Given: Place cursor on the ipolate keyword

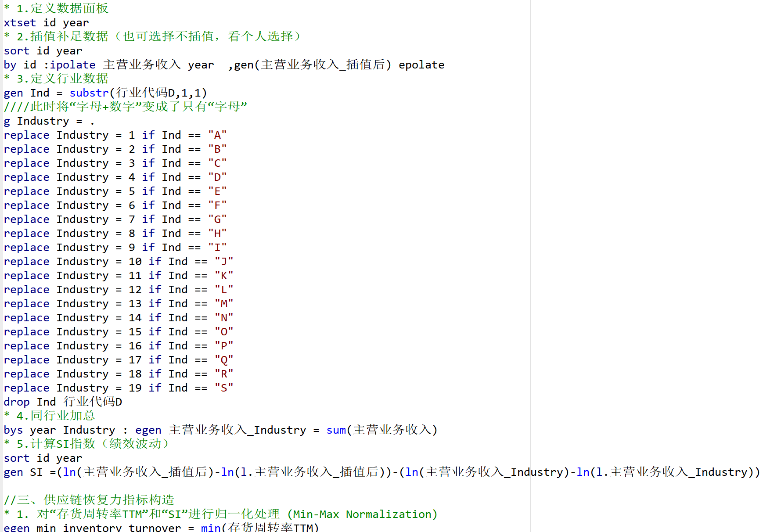Looking at the screenshot, I should pyautogui.click(x=72, y=65).
